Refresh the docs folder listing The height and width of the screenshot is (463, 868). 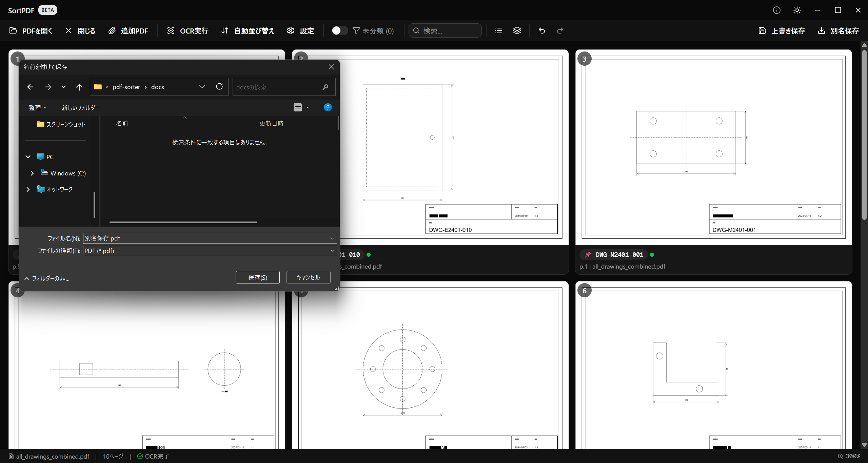tap(219, 87)
